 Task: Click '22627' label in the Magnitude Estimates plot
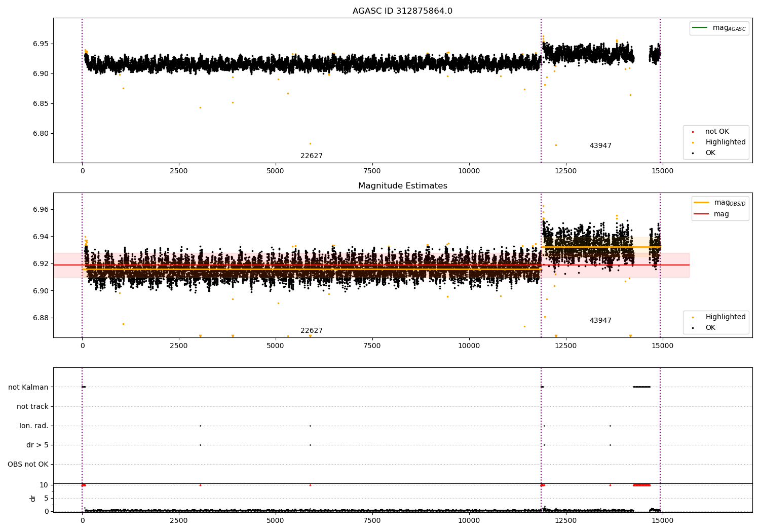pos(312,331)
